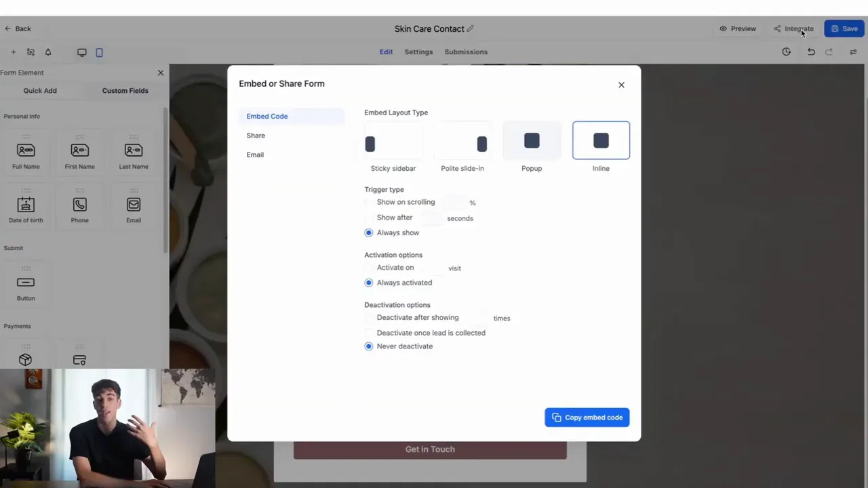
Task: Open the Embed Code section
Action: pos(292,116)
